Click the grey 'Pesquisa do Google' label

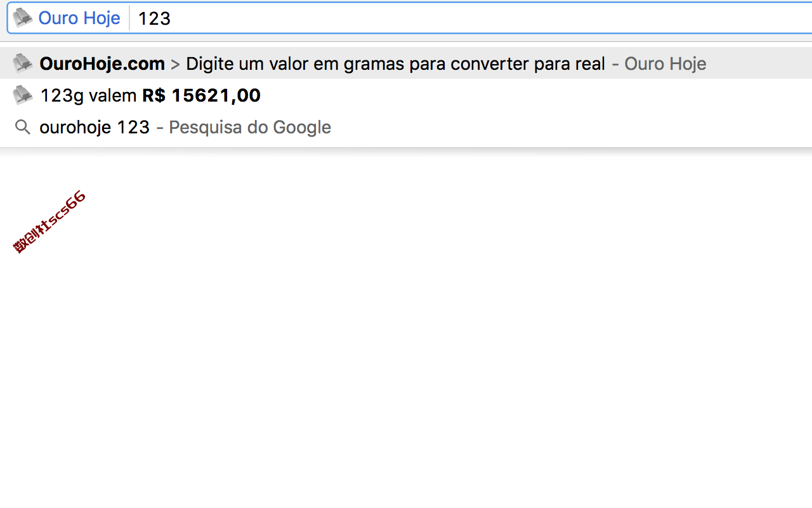point(250,127)
